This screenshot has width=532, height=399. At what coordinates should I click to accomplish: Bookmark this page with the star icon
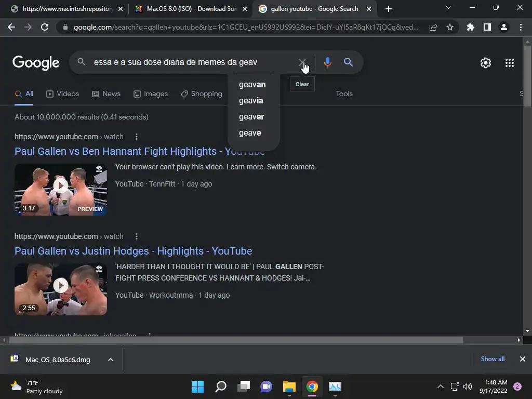450,27
